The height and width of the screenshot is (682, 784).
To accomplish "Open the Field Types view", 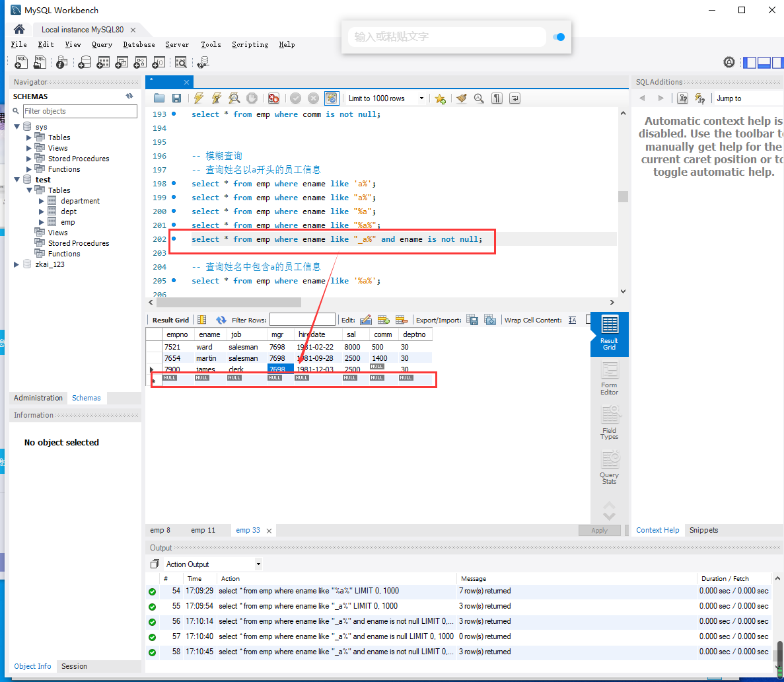I will (x=609, y=424).
